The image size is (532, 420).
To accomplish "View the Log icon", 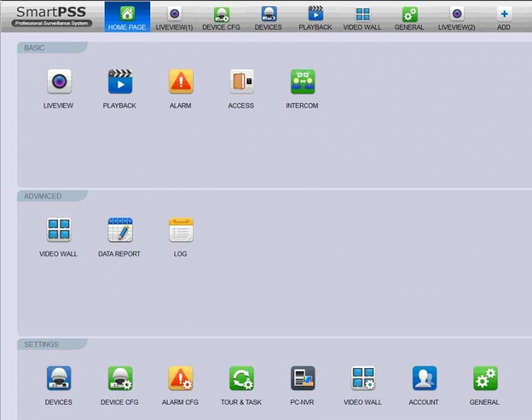I will 181,231.
